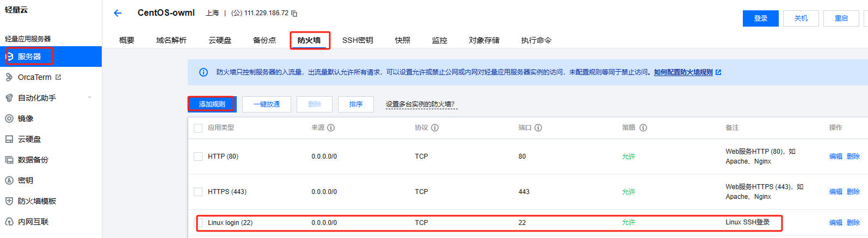The width and height of the screenshot is (868, 238).
Task: Click the back arrow next to CentOS-owml
Action: [118, 13]
